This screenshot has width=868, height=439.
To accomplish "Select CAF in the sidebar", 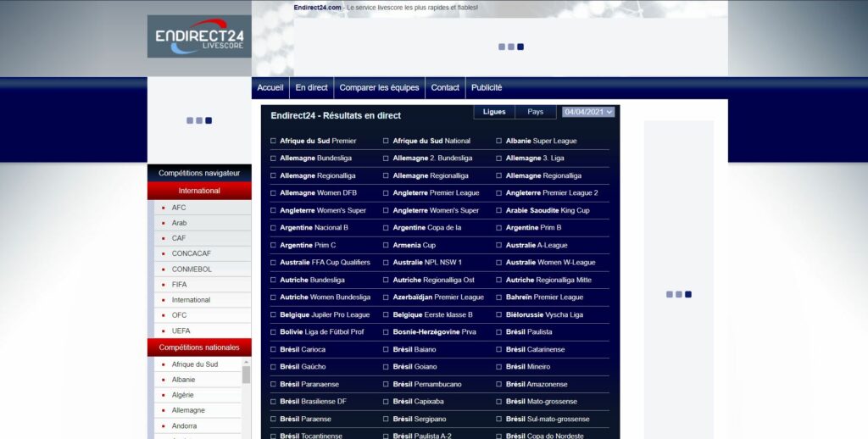I will (x=179, y=238).
